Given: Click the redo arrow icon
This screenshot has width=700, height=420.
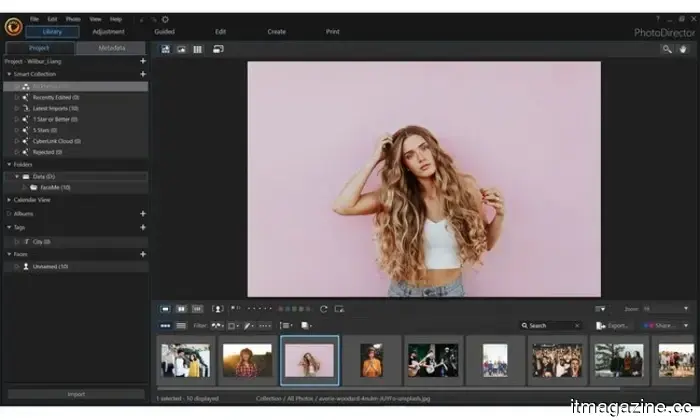Looking at the screenshot, I should (x=154, y=20).
